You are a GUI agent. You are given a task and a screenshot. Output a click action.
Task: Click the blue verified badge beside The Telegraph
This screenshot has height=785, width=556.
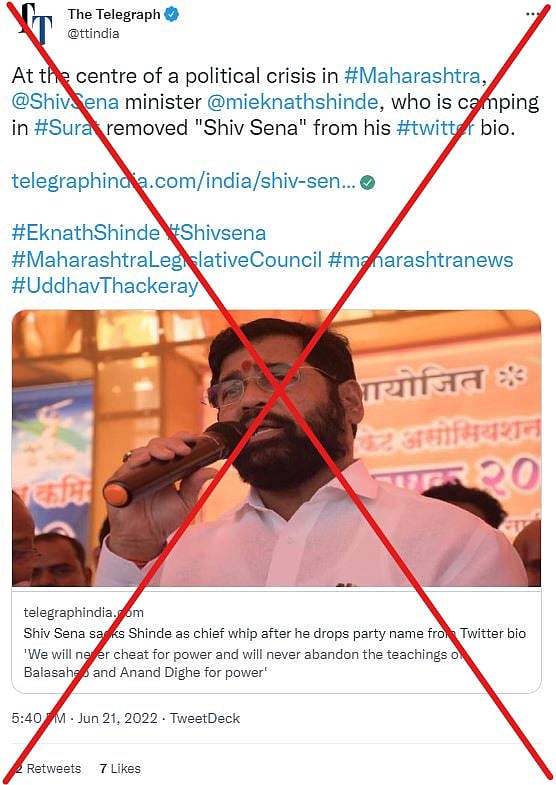tap(172, 15)
